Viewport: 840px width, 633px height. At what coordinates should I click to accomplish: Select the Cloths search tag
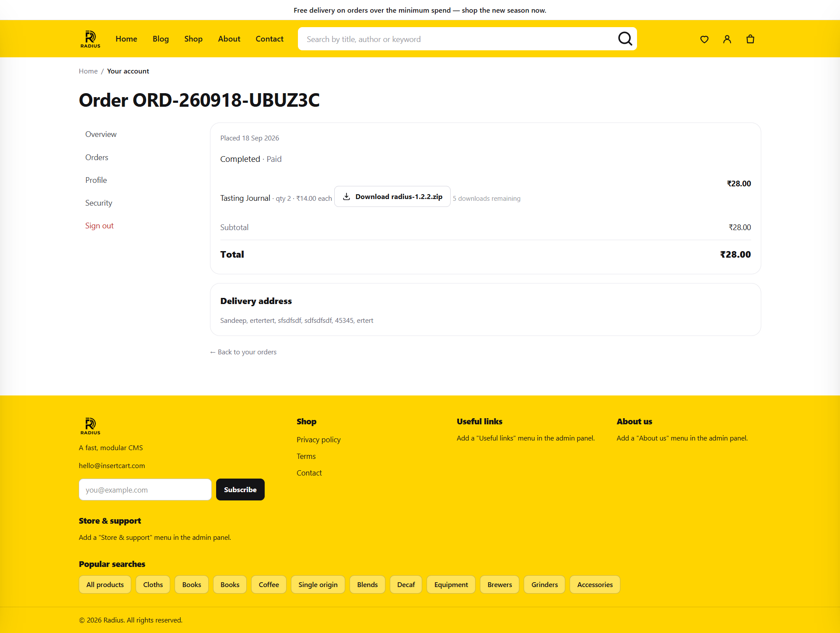(153, 584)
